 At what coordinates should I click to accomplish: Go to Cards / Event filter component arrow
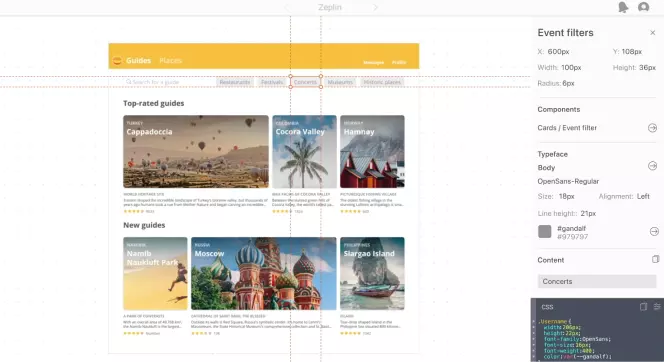[x=652, y=128]
